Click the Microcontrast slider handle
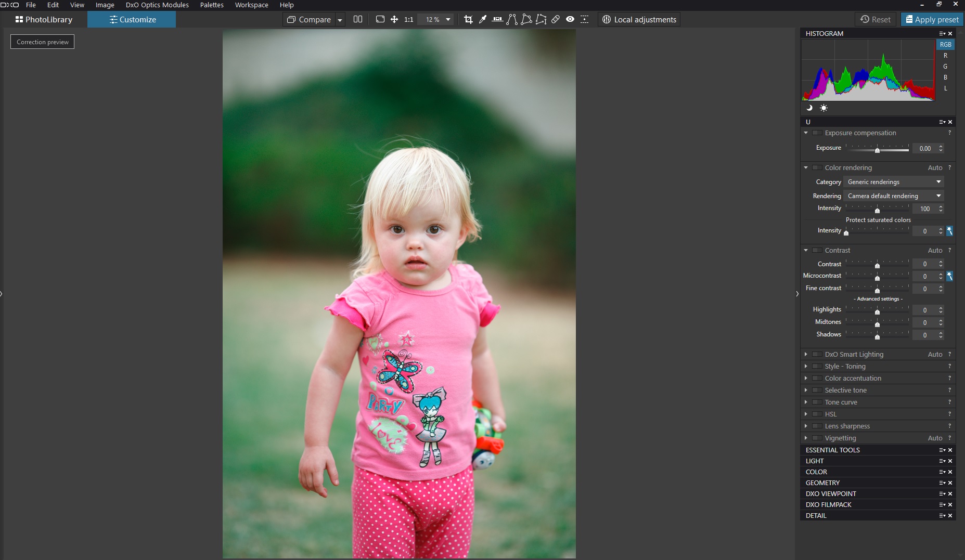The image size is (965, 560). (x=877, y=278)
